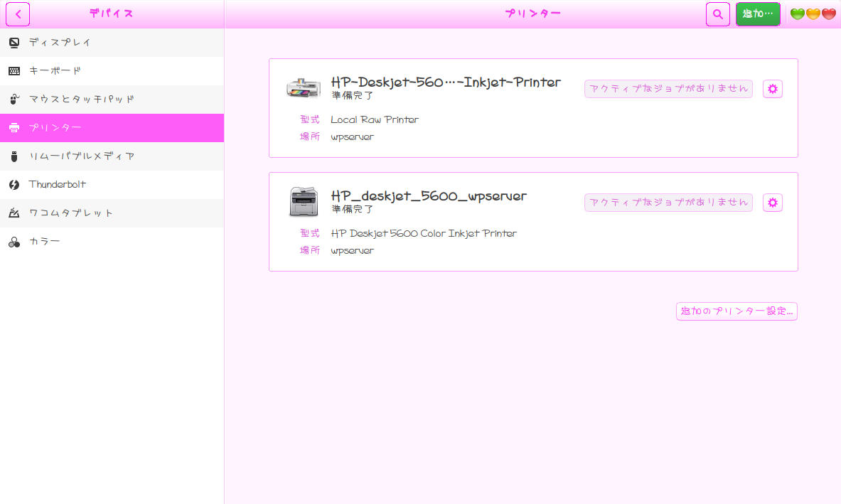
Task: Open printer search with magnifier icon
Action: tap(717, 14)
